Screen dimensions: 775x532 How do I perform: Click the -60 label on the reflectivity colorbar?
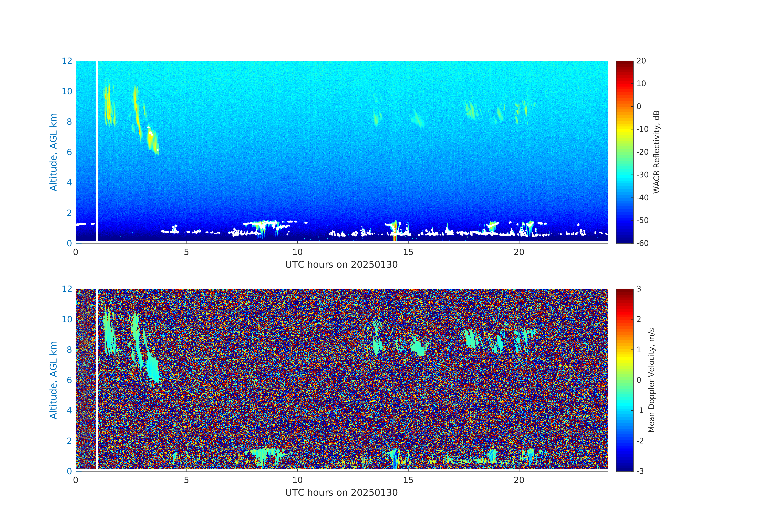coord(642,243)
